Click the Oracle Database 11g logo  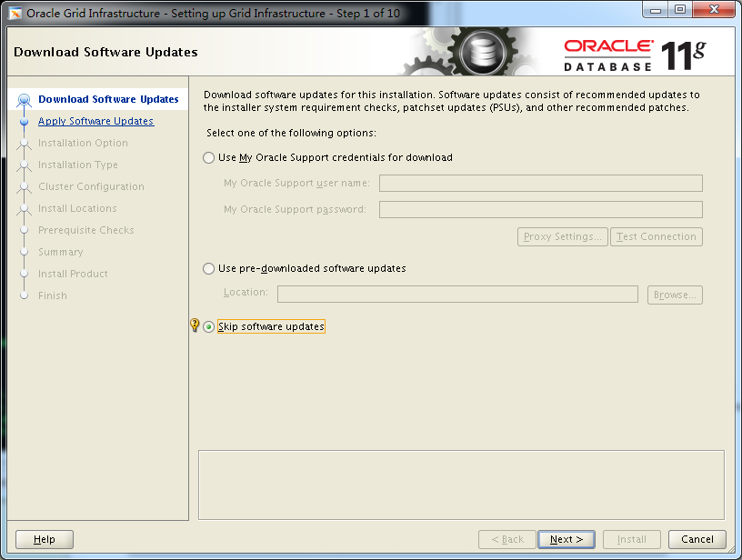(634, 55)
